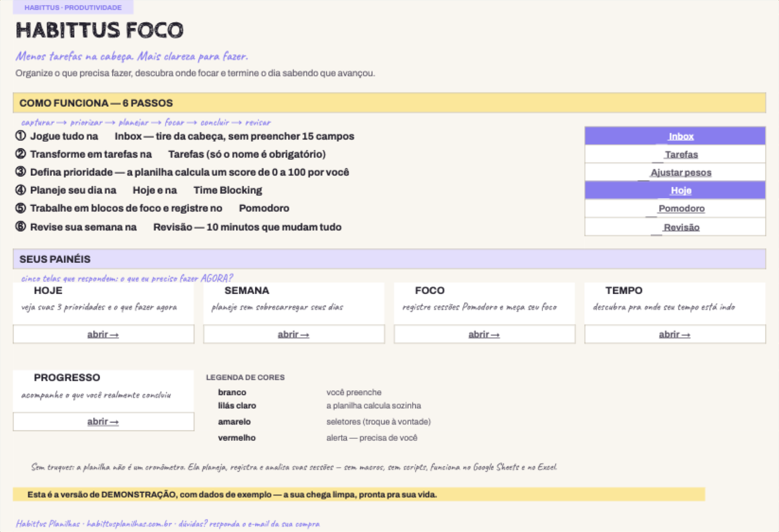Open the Ajustar pesos link
Viewport: 779px width, 532px height.
click(681, 173)
